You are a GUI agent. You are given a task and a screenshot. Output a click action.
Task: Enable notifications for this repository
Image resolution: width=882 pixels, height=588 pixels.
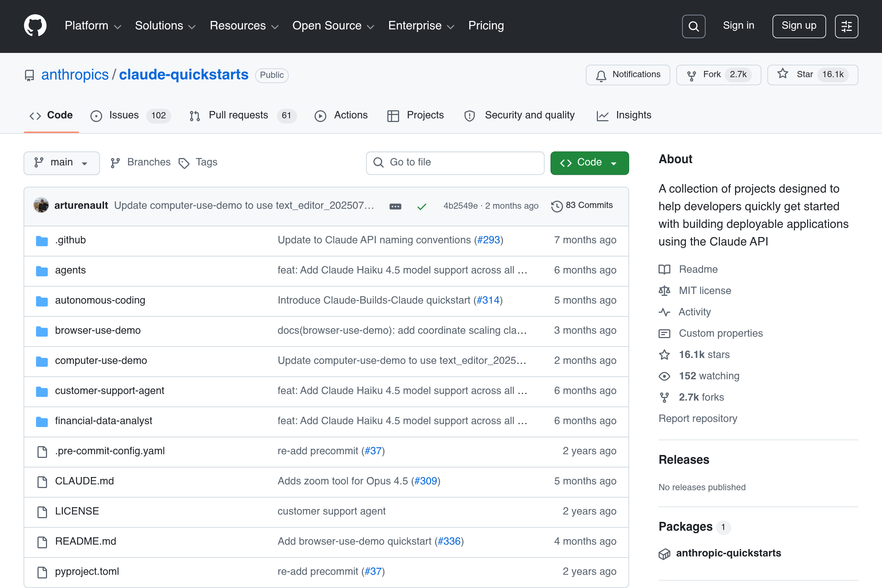[627, 75]
